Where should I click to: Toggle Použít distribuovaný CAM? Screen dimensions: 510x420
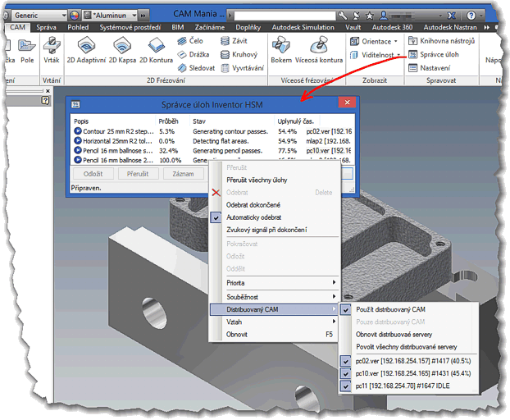[390, 309]
